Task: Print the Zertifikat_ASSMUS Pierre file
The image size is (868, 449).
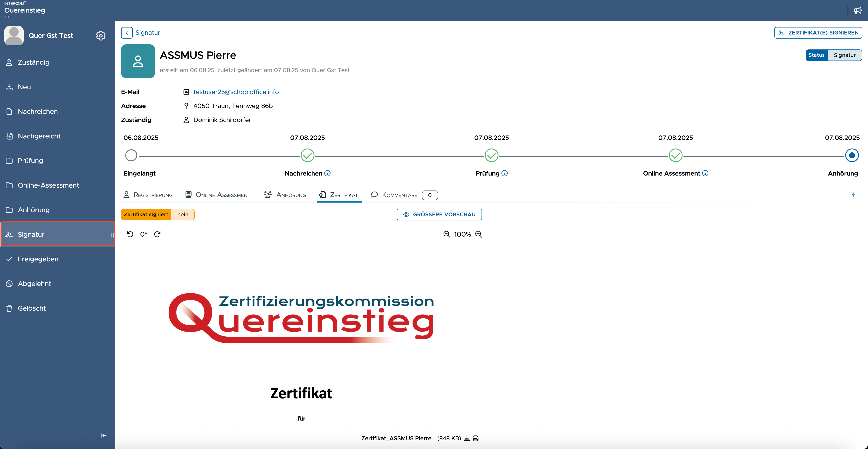Action: 475,438
